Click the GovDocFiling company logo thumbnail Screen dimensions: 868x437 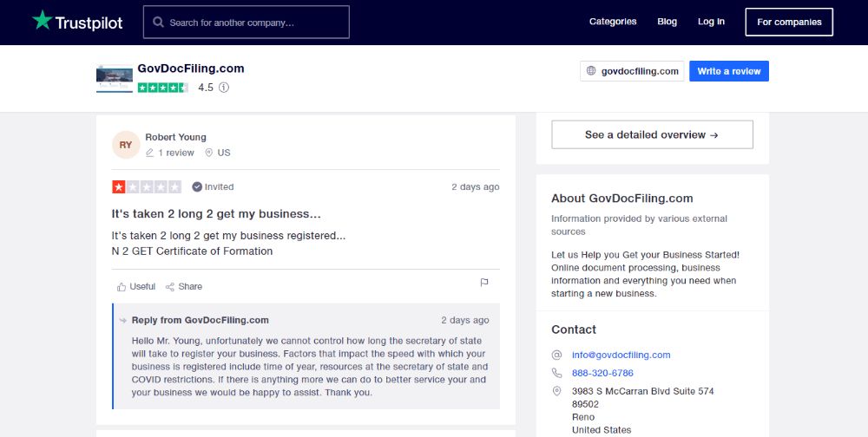pyautogui.click(x=115, y=78)
